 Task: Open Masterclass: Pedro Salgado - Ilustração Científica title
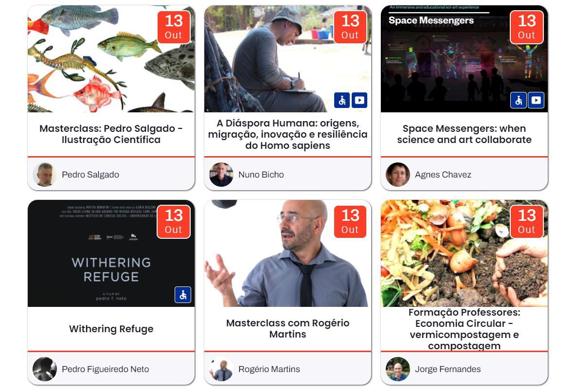111,134
